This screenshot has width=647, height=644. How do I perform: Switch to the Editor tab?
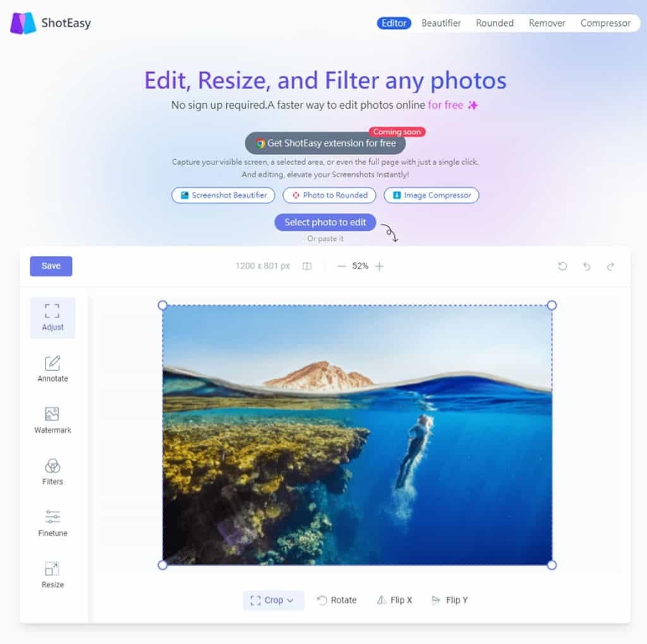[394, 23]
